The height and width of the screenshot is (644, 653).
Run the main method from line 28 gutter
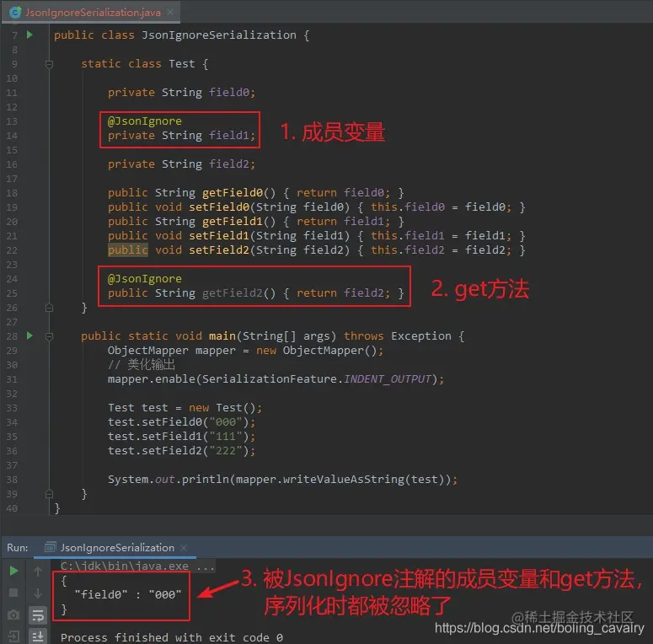pyautogui.click(x=29, y=335)
